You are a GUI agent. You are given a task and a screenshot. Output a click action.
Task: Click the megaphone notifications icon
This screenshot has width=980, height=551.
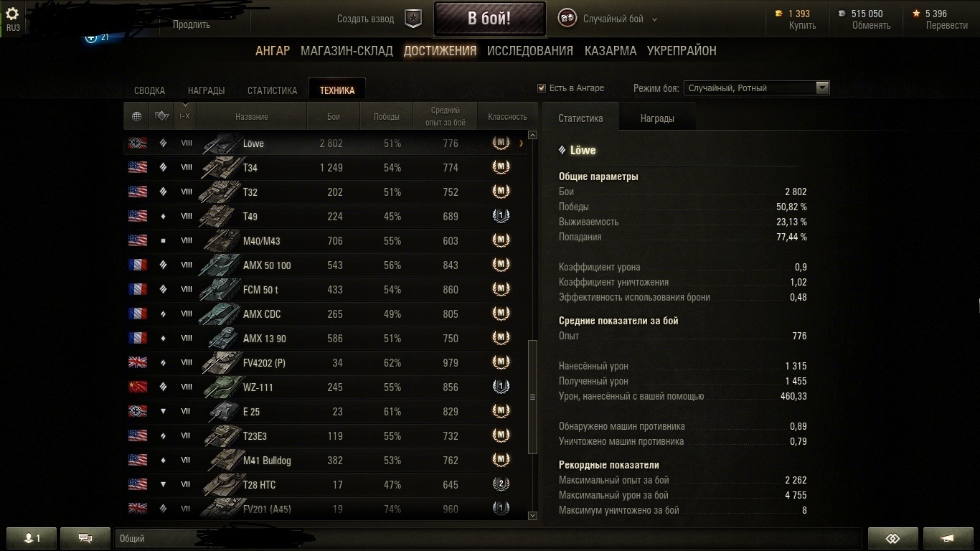point(948,538)
